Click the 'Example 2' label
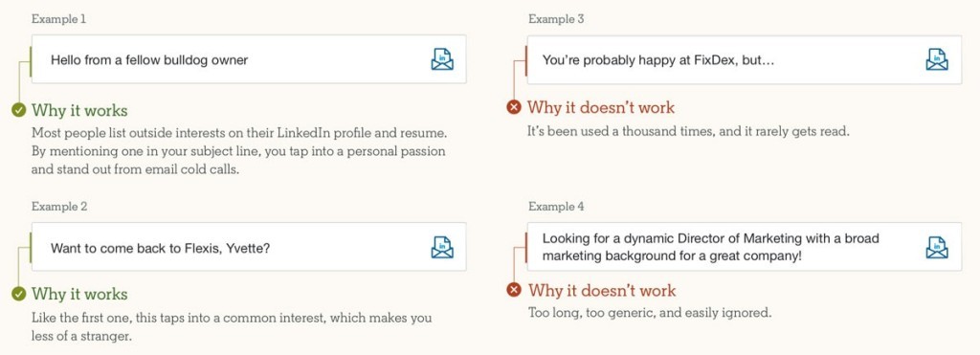Screen dimensions: 980x355 pyautogui.click(x=58, y=207)
